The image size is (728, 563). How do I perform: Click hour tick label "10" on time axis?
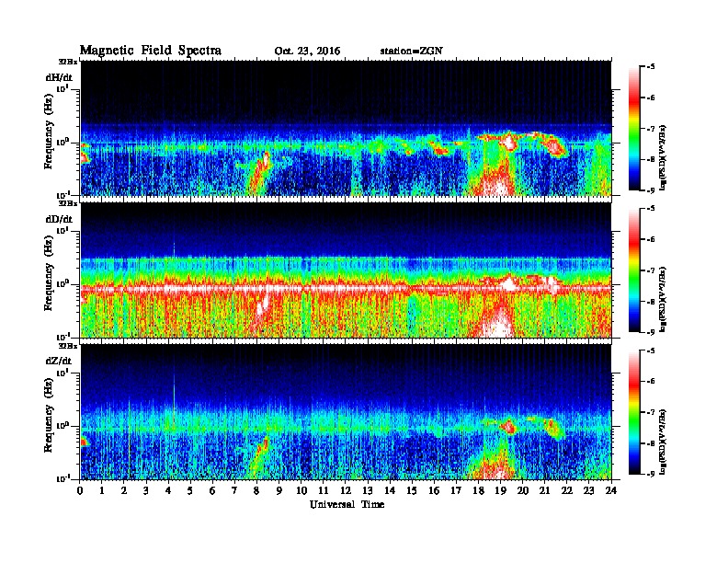(x=301, y=491)
